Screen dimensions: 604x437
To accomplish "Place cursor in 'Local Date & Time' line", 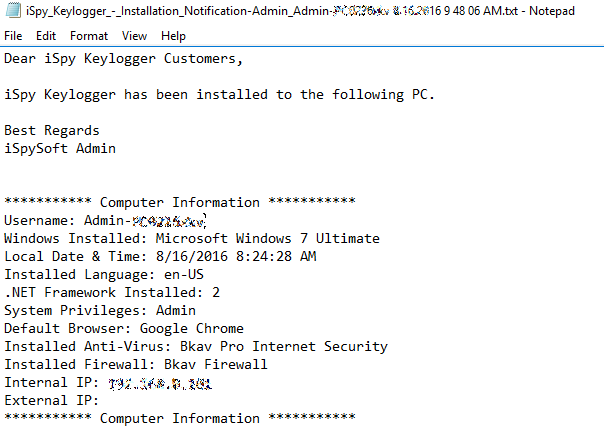I will [x=160, y=256].
